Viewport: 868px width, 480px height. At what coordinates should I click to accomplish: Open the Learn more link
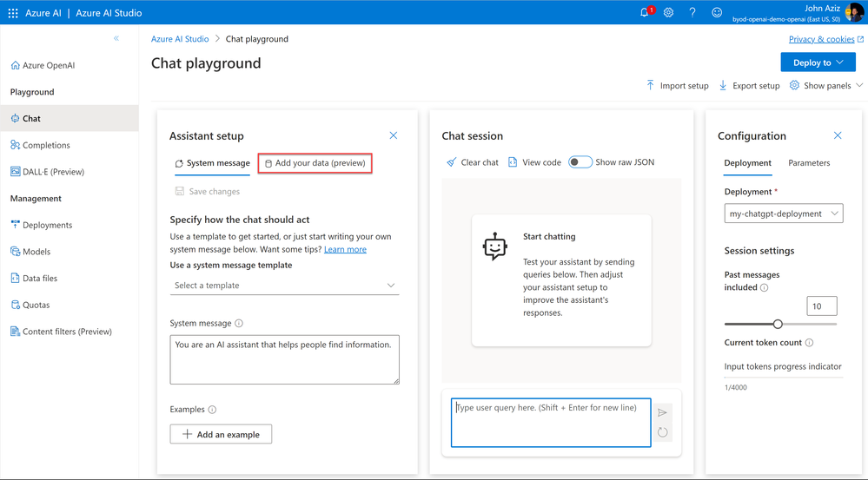[x=346, y=249]
